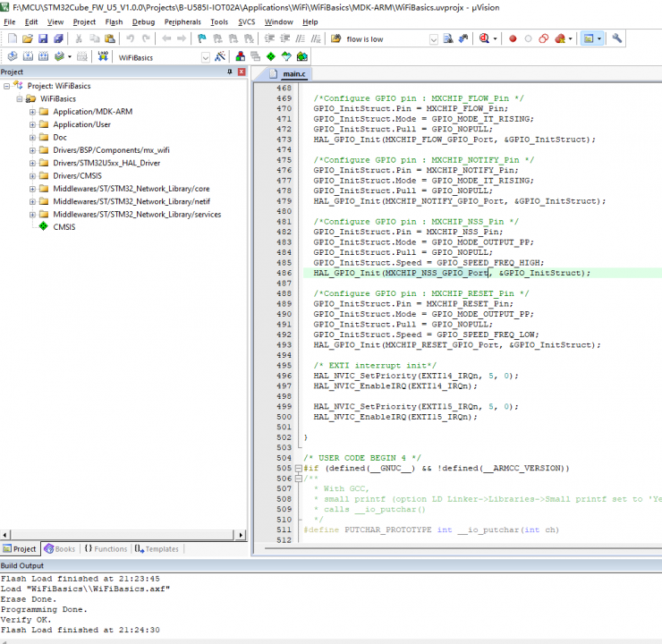Open the Flash menu
The width and height of the screenshot is (662, 644).
pyautogui.click(x=114, y=22)
